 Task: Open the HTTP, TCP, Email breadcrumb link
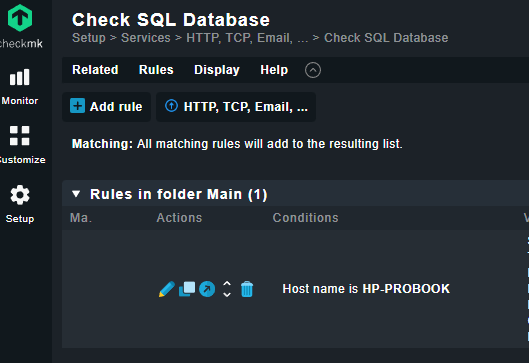pos(247,38)
